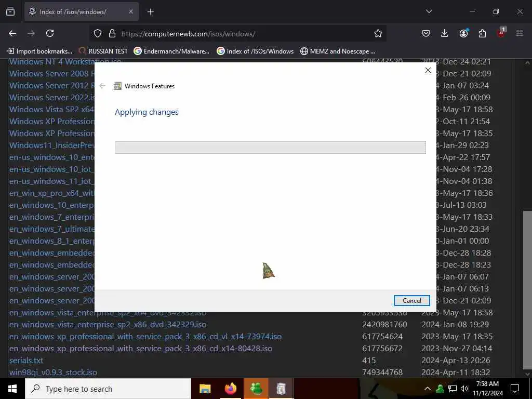
Task: Open Index of /ISOs/Windows bookmark
Action: tap(255, 51)
